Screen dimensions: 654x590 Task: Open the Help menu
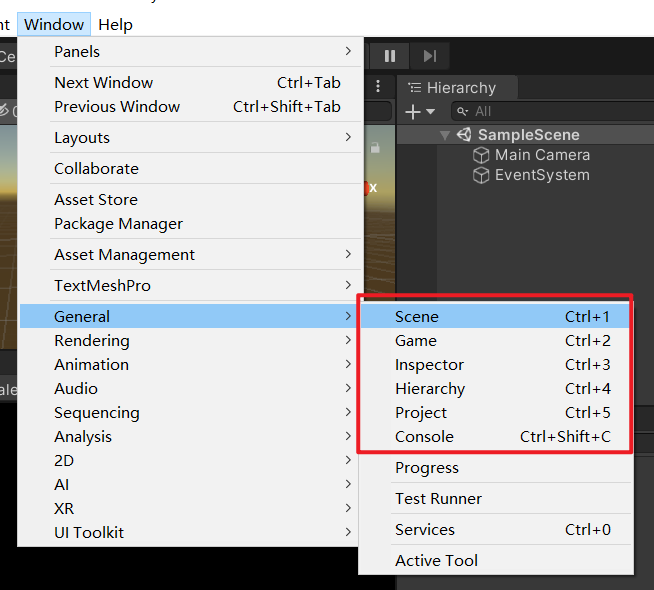point(115,25)
